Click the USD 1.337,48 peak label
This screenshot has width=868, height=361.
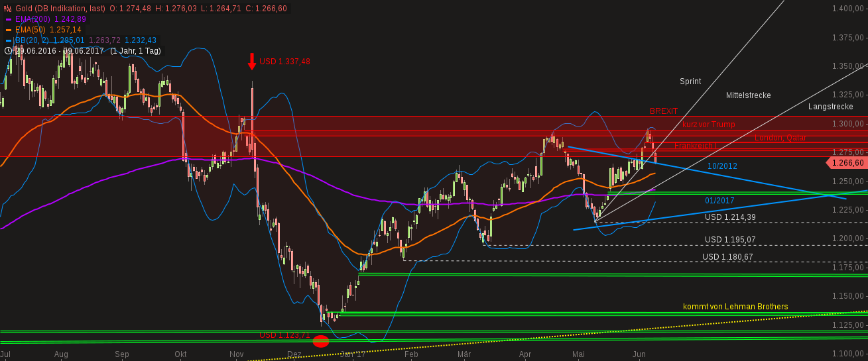point(285,62)
